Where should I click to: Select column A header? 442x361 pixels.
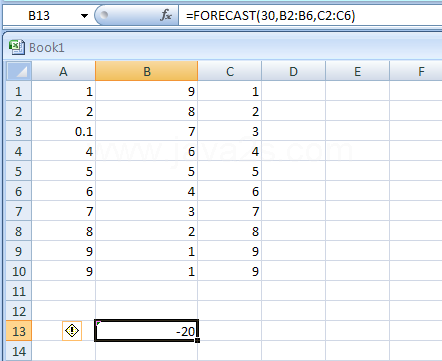[x=63, y=71]
